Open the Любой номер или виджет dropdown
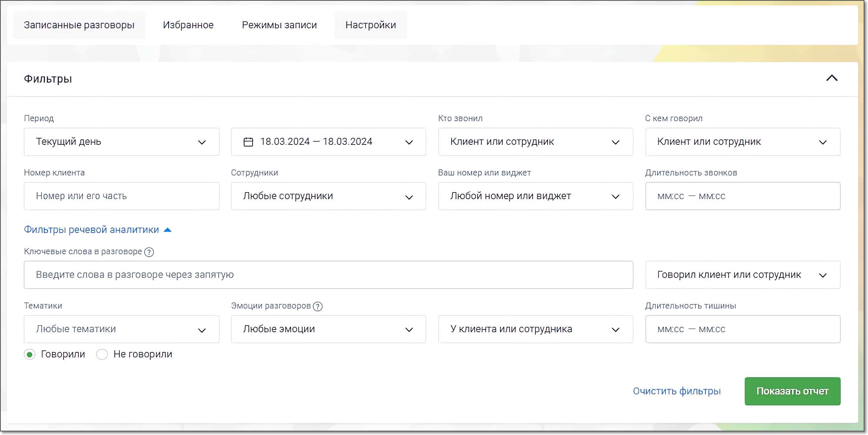This screenshot has height=435, width=868. [535, 196]
